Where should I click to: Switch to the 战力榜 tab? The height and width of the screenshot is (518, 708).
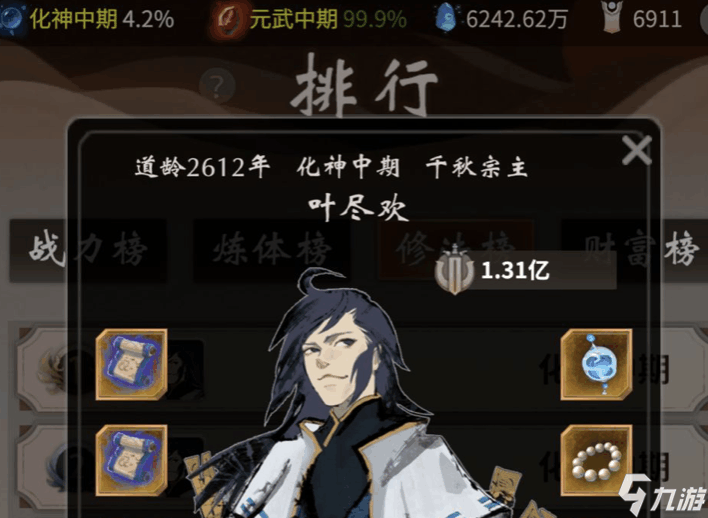(88, 250)
